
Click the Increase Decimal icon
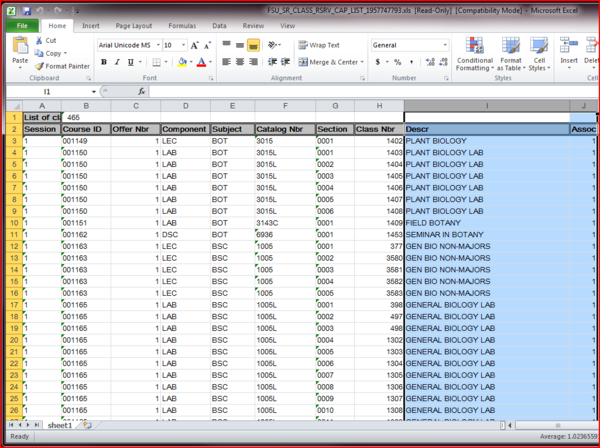click(430, 62)
